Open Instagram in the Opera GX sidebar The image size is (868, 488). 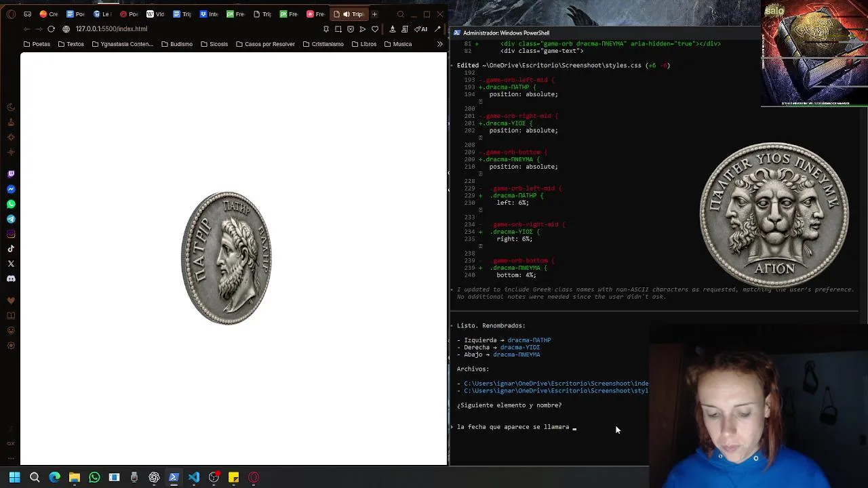coord(11,234)
